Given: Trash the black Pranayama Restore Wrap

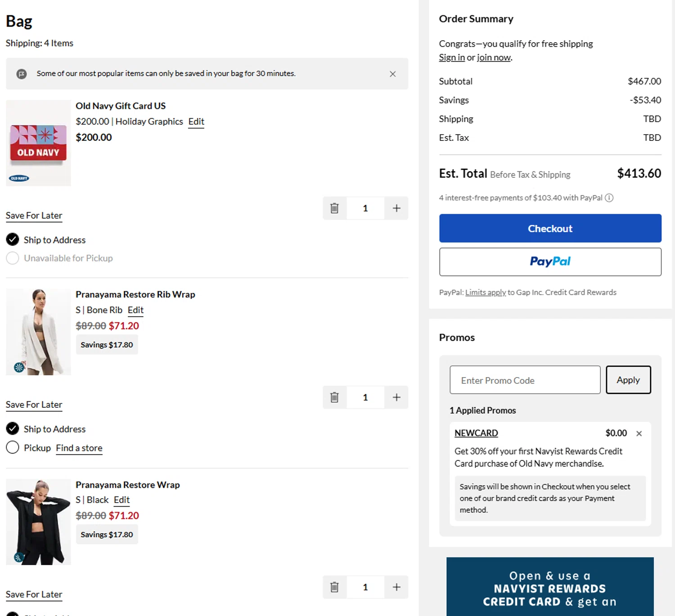Looking at the screenshot, I should click(334, 587).
